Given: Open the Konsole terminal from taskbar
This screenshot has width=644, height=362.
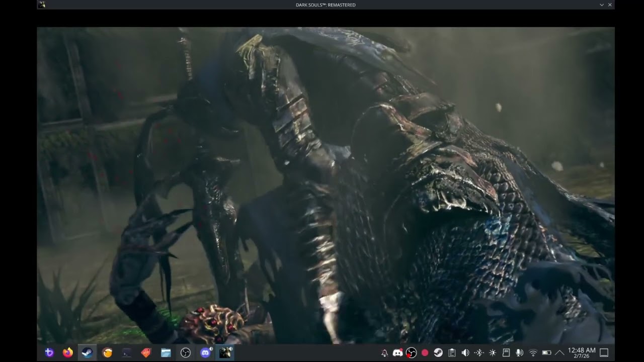Looking at the screenshot, I should [x=127, y=353].
